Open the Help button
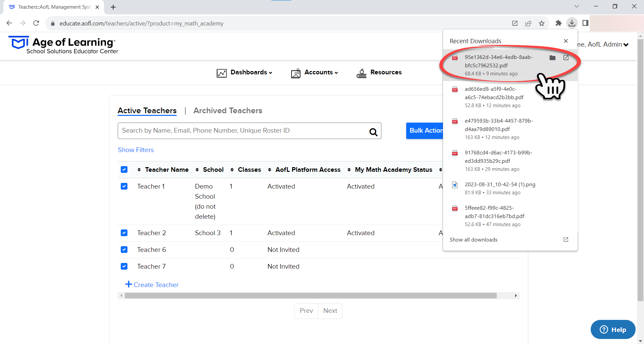 pyautogui.click(x=613, y=330)
